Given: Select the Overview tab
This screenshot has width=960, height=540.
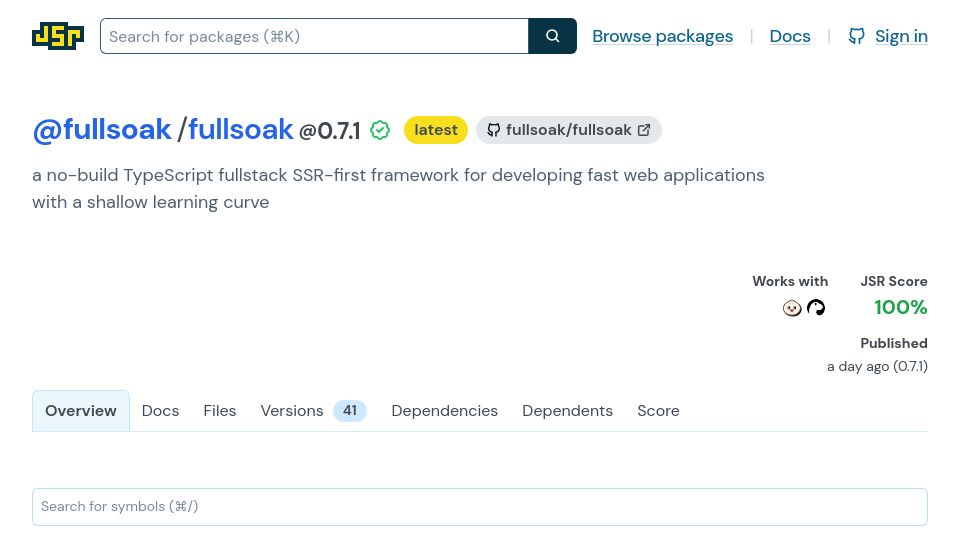Looking at the screenshot, I should click(x=81, y=411).
